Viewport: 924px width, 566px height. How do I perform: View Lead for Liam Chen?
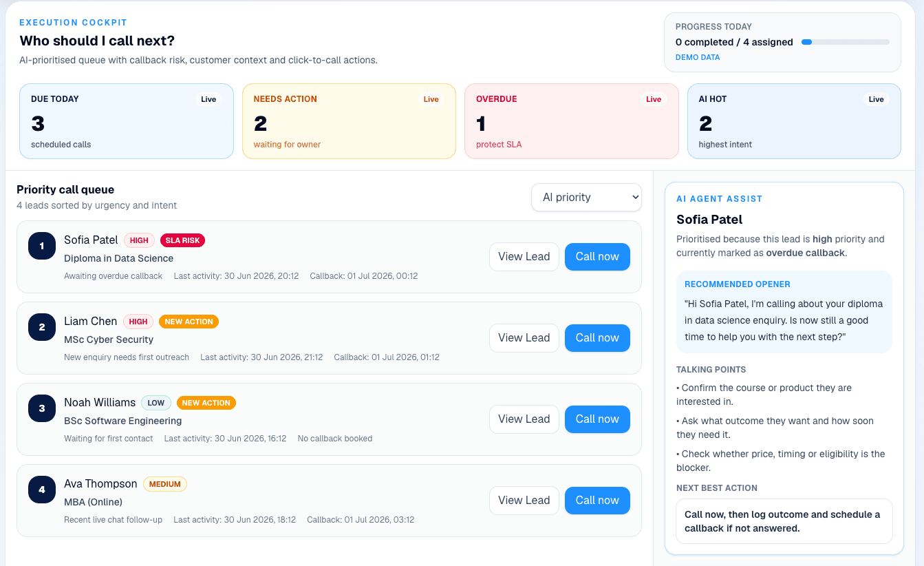(x=524, y=338)
